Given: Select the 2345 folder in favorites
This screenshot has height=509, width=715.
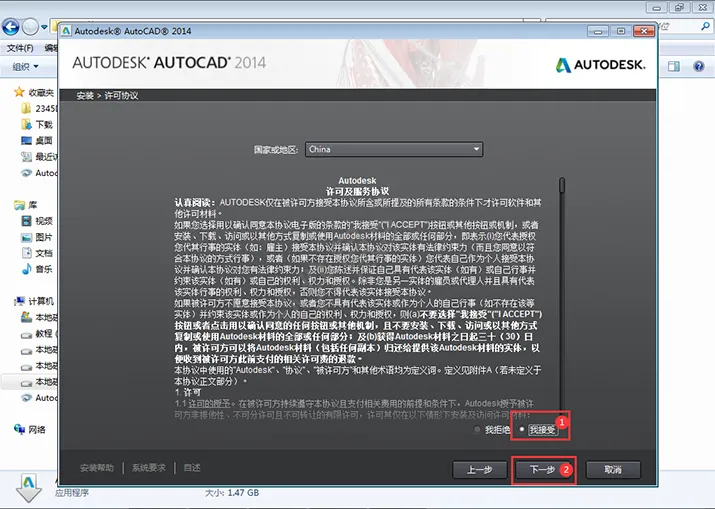Looking at the screenshot, I should pyautogui.click(x=39, y=109).
